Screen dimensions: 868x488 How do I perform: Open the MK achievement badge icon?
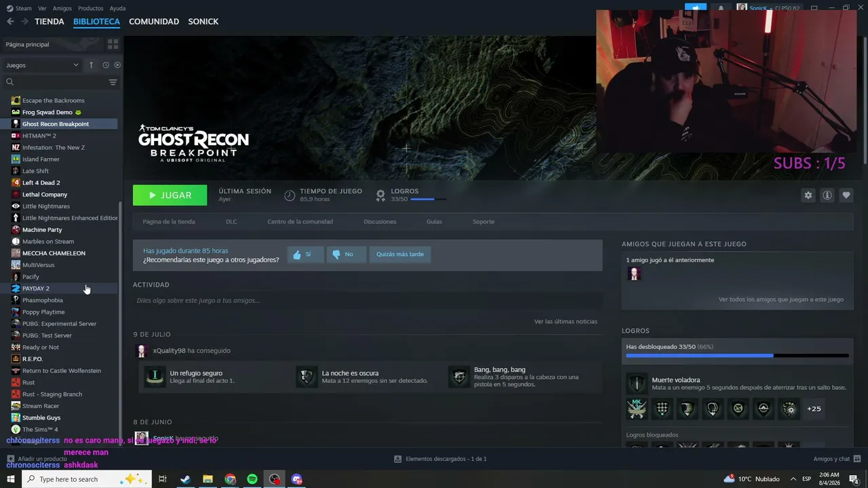pyautogui.click(x=637, y=409)
